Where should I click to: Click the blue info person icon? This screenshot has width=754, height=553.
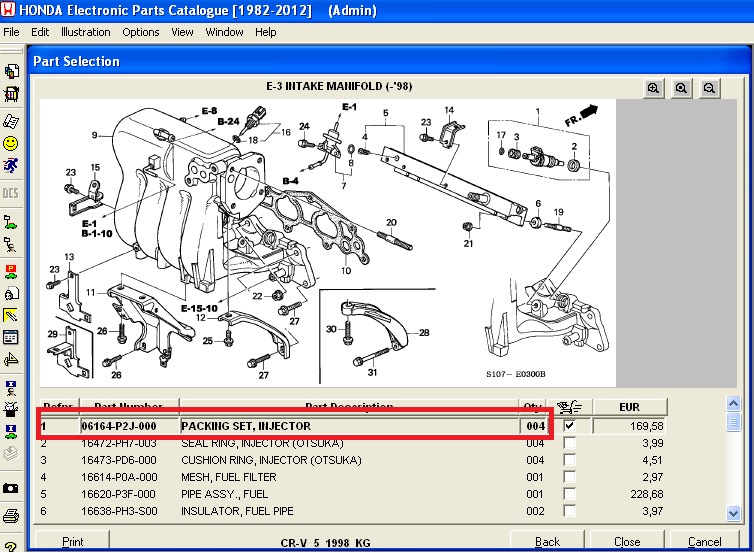click(x=11, y=388)
